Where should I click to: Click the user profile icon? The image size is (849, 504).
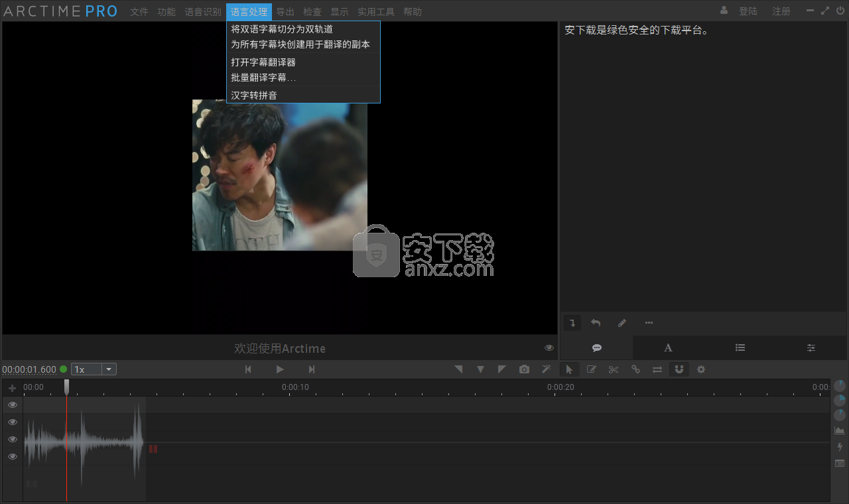[x=724, y=11]
